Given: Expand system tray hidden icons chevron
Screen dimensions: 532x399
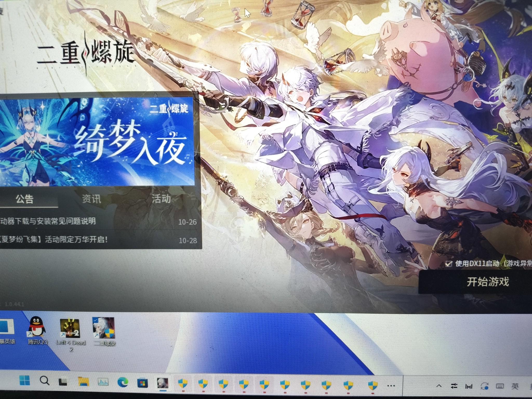Looking at the screenshot, I should point(439,386).
